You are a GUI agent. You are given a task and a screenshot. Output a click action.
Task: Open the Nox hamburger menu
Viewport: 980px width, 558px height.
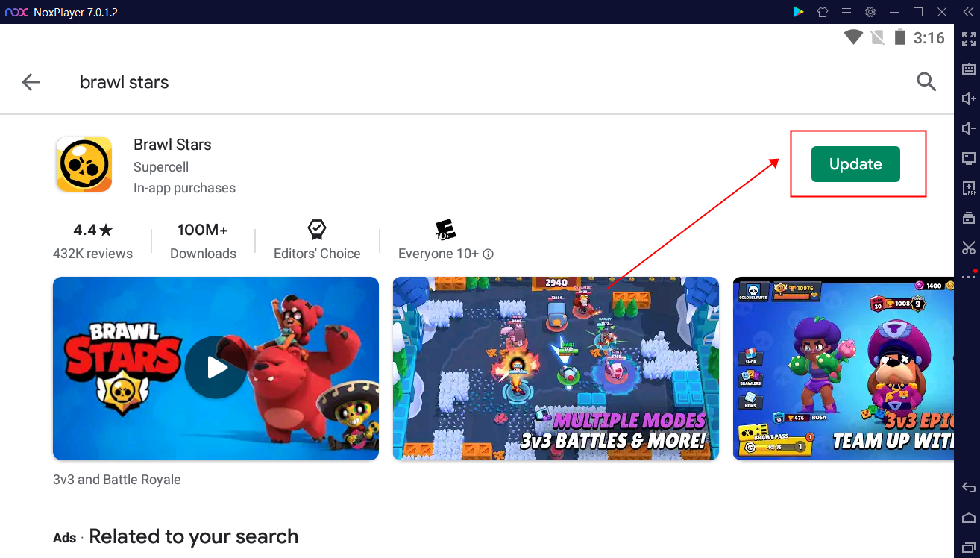click(x=846, y=12)
